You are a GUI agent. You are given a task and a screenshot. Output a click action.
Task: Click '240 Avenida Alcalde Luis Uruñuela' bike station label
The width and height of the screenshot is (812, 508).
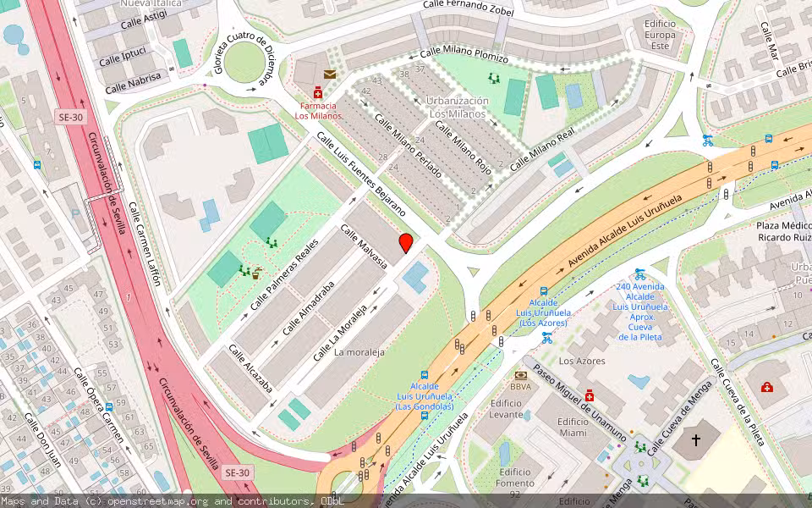(x=640, y=312)
